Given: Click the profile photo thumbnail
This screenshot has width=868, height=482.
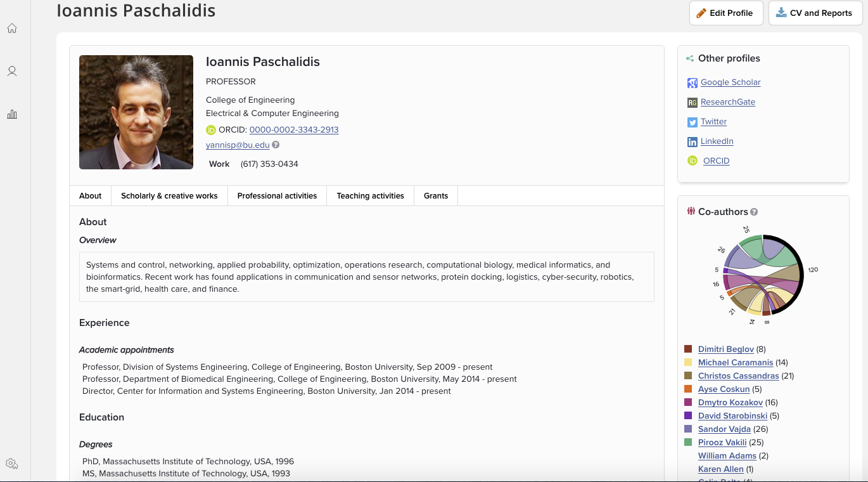Looking at the screenshot, I should coord(136,112).
